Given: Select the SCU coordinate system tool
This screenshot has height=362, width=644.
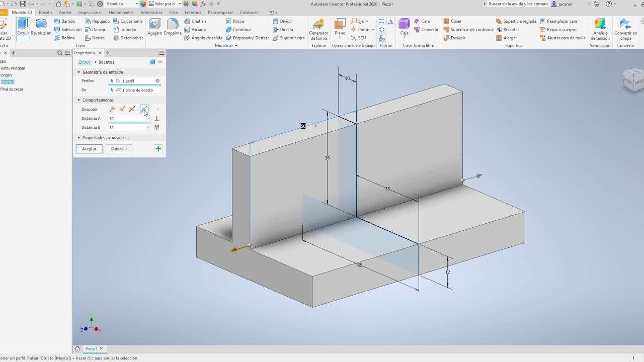Looking at the screenshot, I should (x=359, y=38).
